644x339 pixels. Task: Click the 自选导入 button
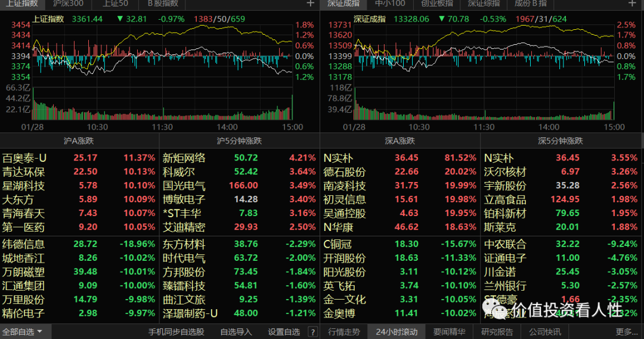tap(236, 332)
